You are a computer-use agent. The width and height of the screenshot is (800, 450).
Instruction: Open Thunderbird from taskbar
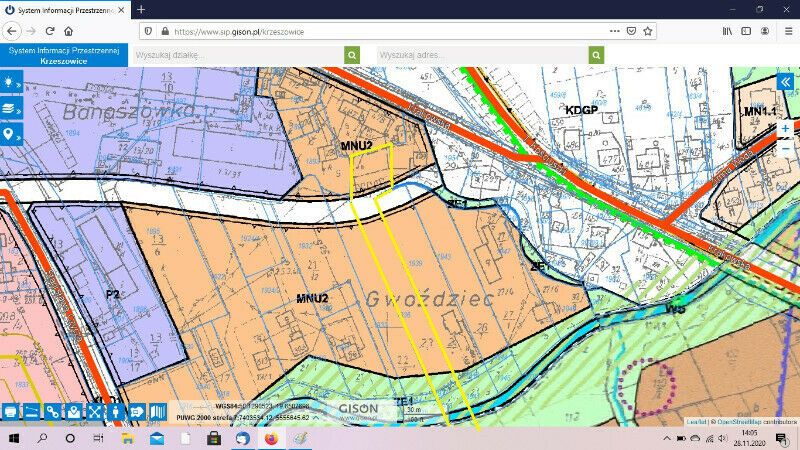243,438
